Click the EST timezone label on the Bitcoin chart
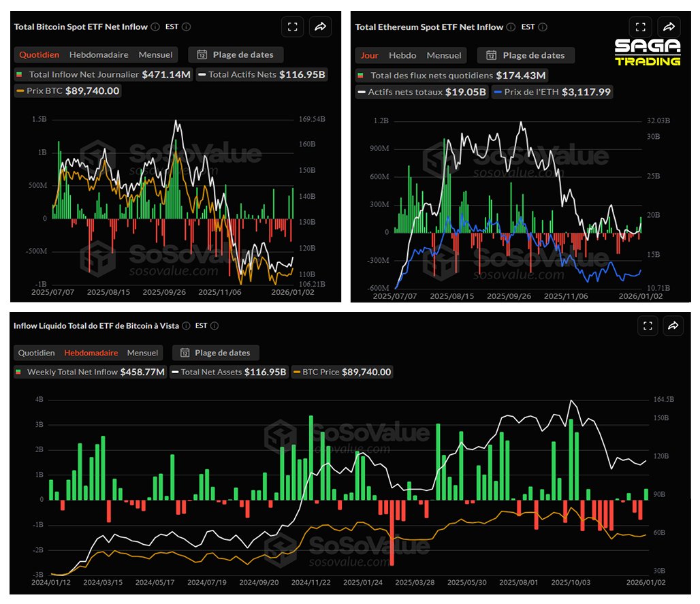This screenshot has height=604, width=700. click(x=172, y=27)
